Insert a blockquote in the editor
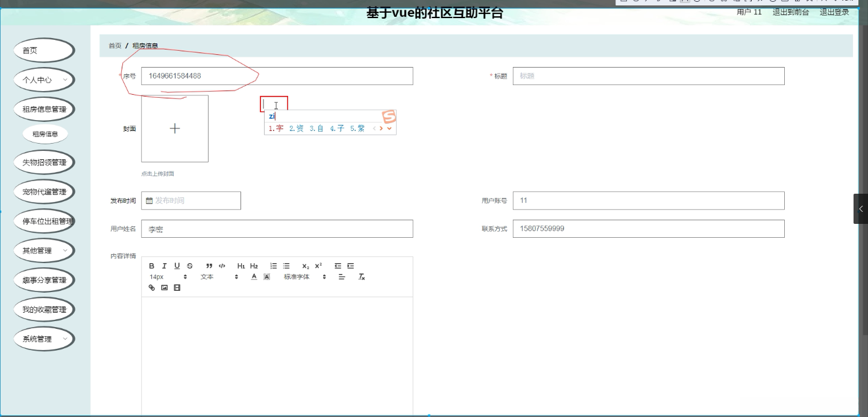 (209, 266)
